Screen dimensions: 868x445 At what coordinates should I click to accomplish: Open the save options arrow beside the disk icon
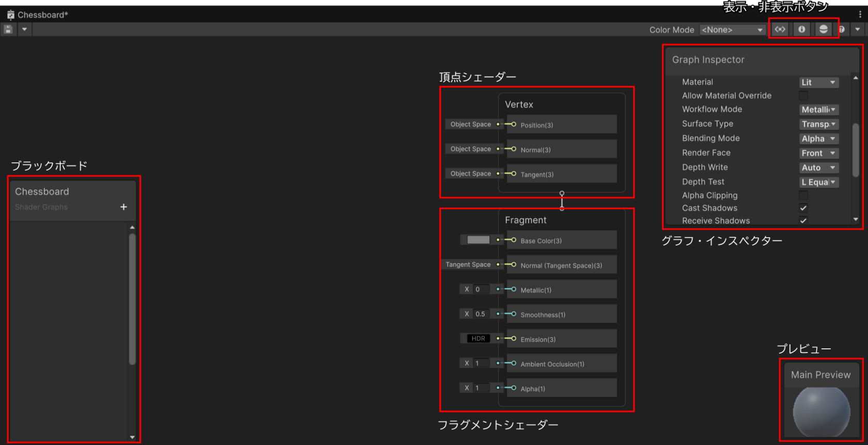pyautogui.click(x=24, y=29)
